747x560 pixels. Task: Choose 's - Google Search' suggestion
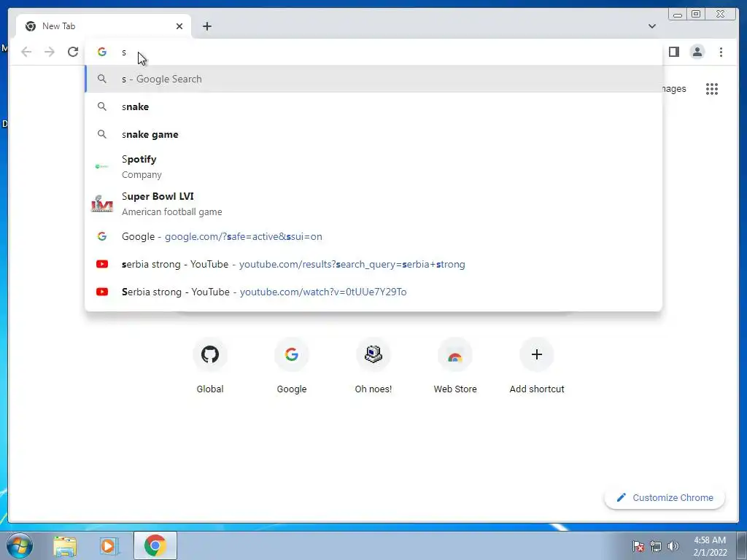point(373,79)
